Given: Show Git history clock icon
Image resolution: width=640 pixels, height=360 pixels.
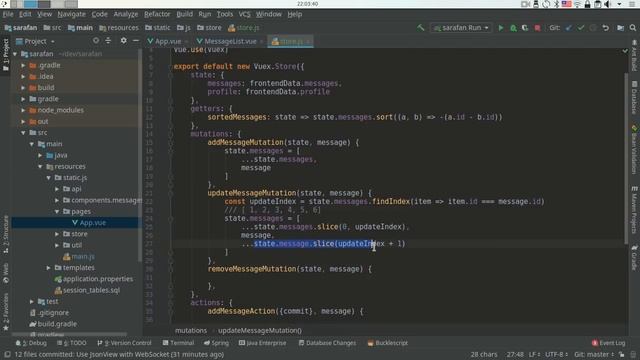Looking at the screenshot, I should (x=593, y=28).
